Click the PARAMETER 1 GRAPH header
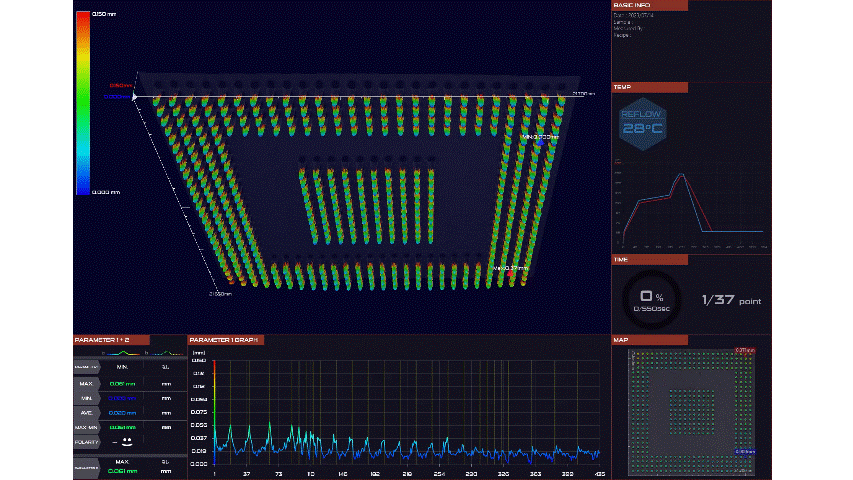 coord(227,340)
